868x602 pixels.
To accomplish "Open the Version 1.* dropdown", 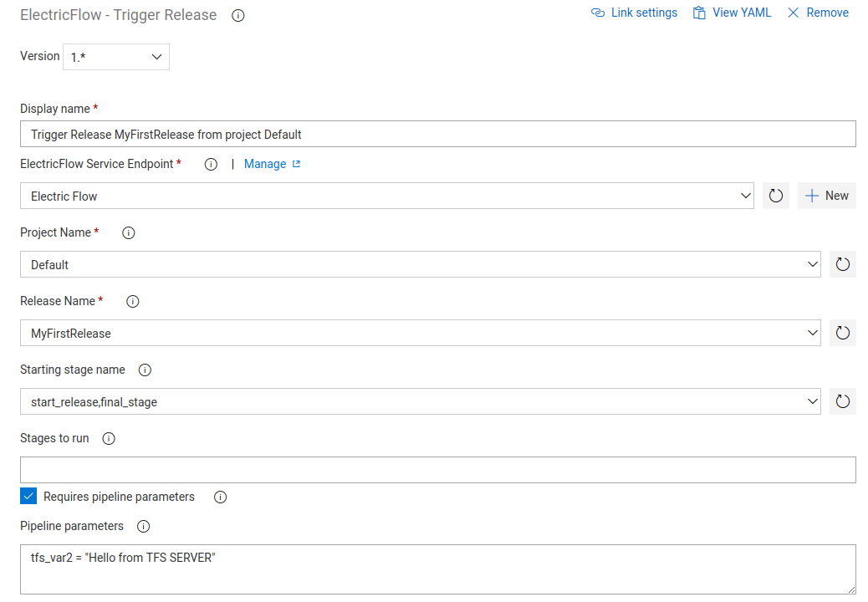I will pos(116,57).
